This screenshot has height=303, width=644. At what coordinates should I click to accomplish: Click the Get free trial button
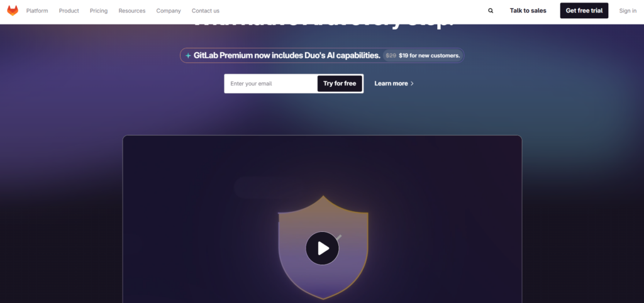pyautogui.click(x=584, y=11)
